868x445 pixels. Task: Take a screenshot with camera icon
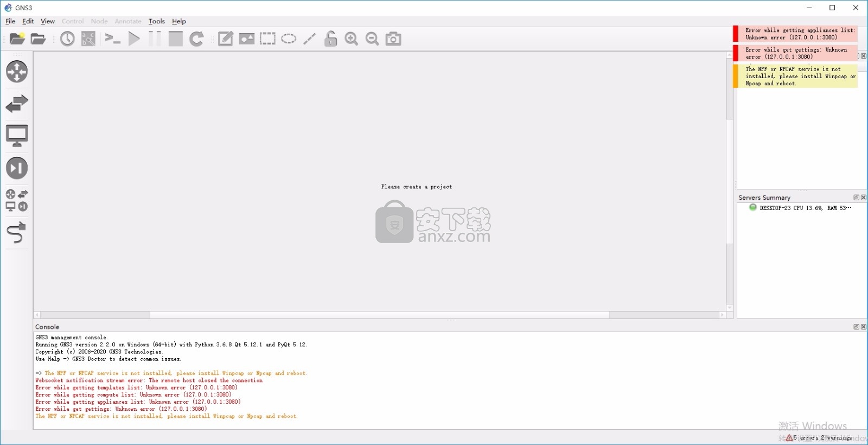[x=393, y=39]
